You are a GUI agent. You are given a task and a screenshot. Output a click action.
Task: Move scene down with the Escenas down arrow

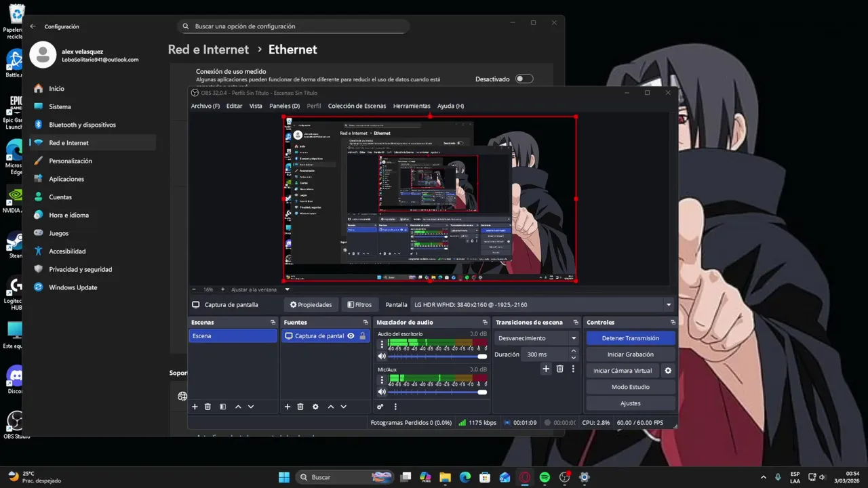(x=251, y=407)
